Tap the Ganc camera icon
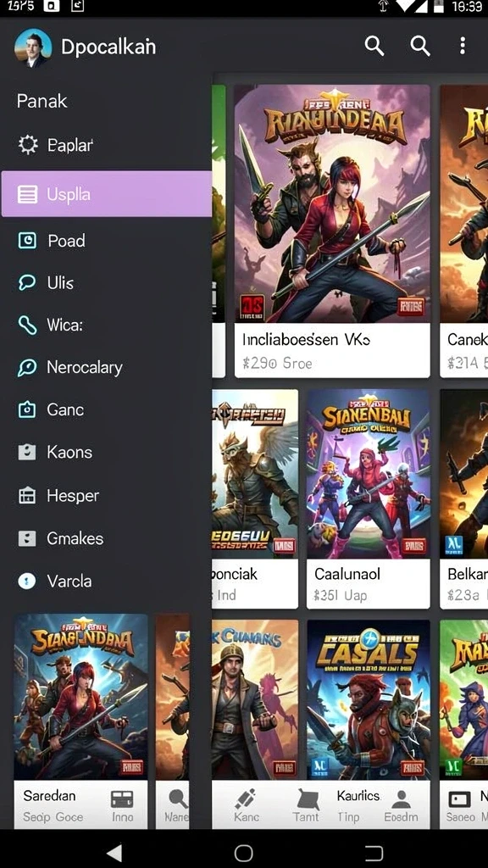 tap(27, 409)
